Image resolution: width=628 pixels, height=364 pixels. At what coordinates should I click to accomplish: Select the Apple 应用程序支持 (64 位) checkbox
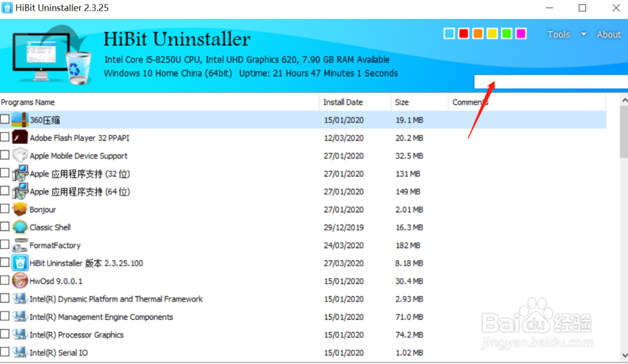point(5,191)
